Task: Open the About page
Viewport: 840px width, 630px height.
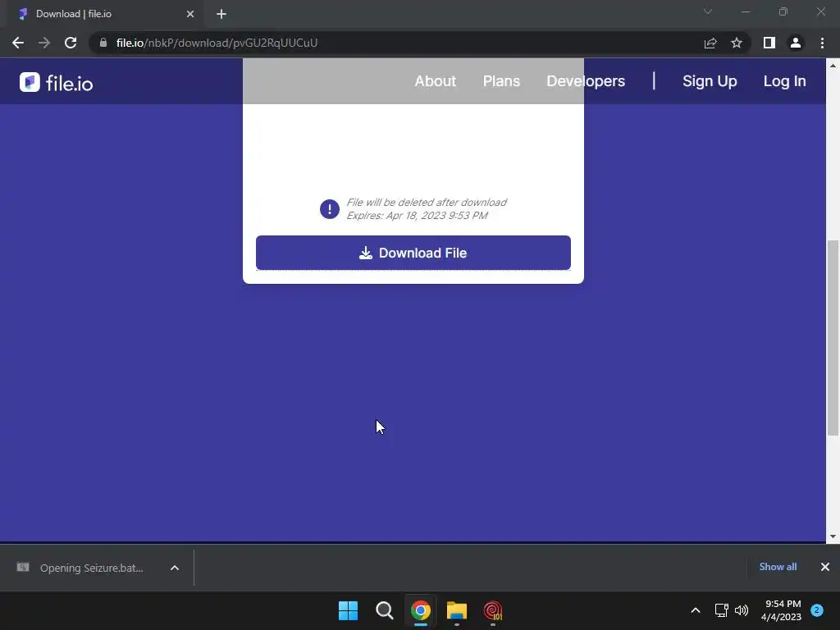Action: click(435, 81)
